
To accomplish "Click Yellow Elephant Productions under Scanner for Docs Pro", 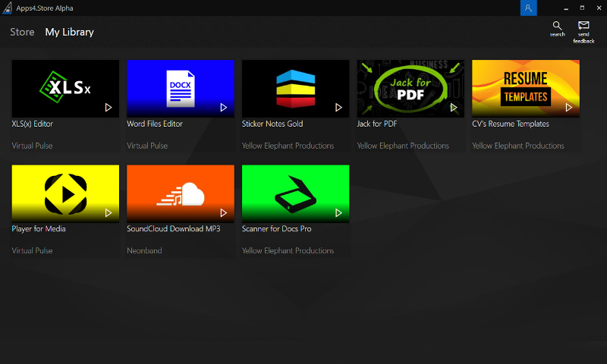I will pyautogui.click(x=288, y=250).
